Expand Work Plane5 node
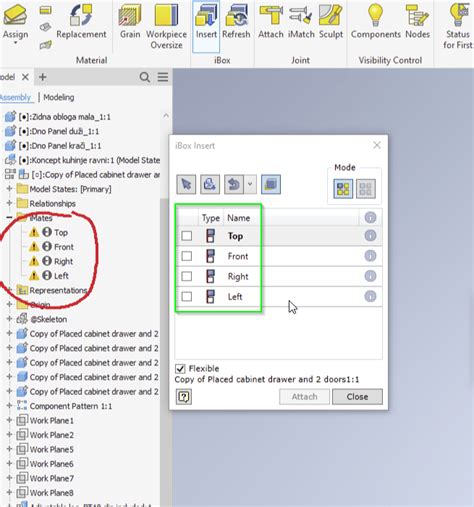Viewport: 474px width, 507px height. (9, 449)
